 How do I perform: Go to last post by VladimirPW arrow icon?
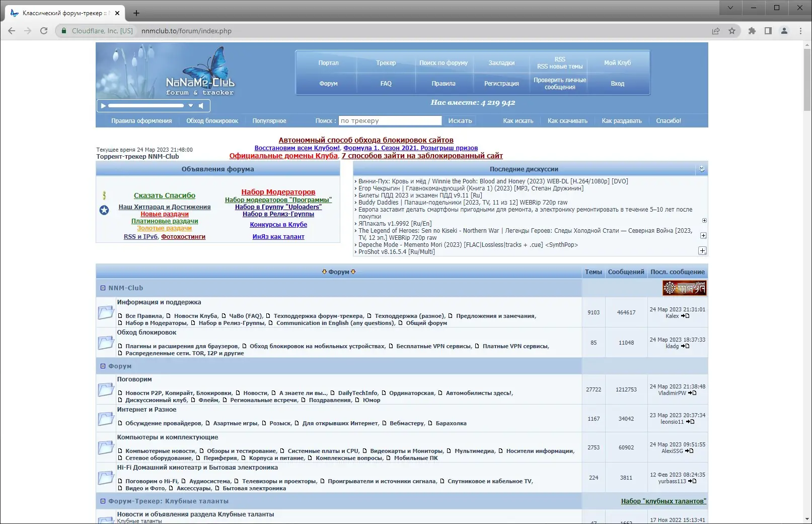(x=692, y=393)
